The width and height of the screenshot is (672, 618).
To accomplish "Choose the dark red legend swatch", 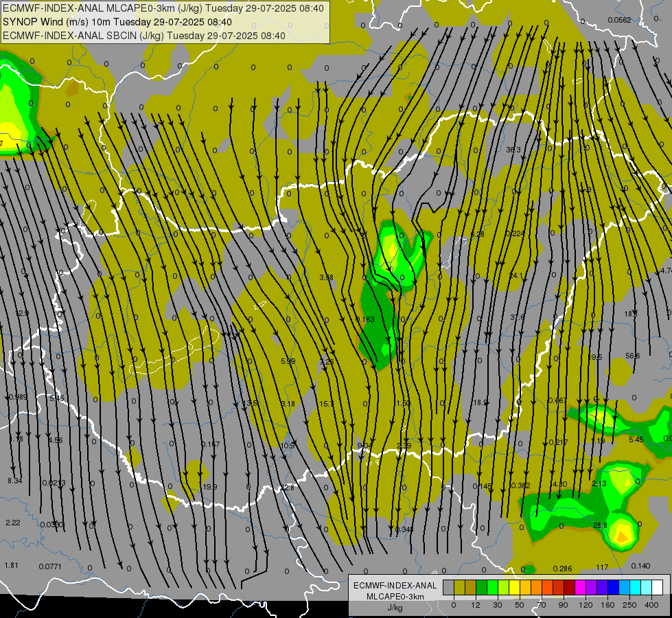I will [570, 587].
